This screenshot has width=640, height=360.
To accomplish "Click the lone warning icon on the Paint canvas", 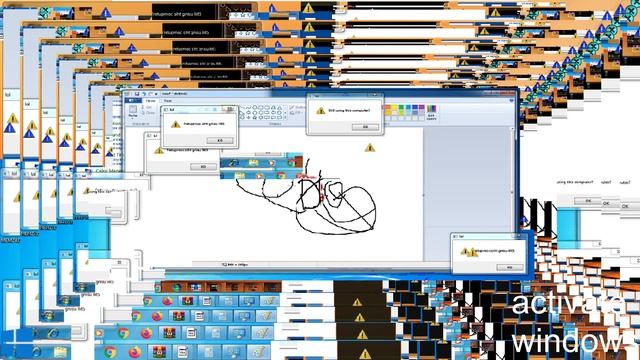I will (370, 147).
